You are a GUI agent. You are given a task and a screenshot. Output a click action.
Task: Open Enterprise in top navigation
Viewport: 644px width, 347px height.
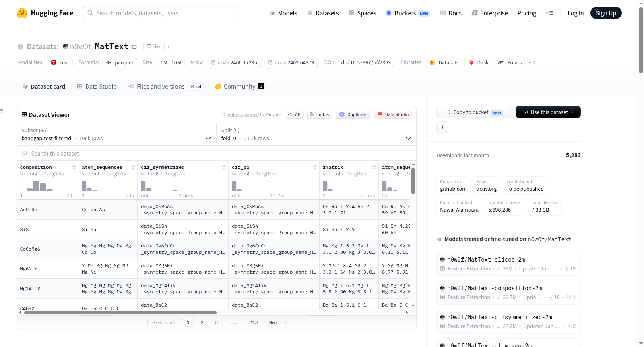click(x=489, y=13)
